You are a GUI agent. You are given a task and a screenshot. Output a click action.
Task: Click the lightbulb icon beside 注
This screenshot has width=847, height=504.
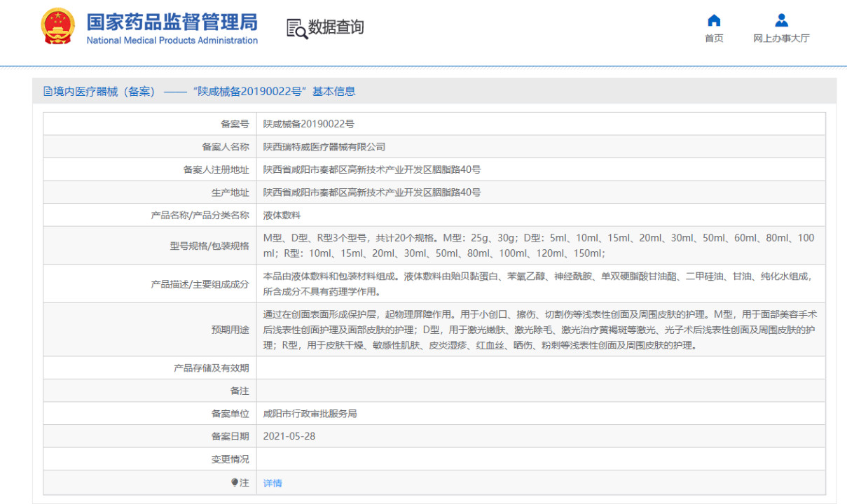[x=235, y=482]
